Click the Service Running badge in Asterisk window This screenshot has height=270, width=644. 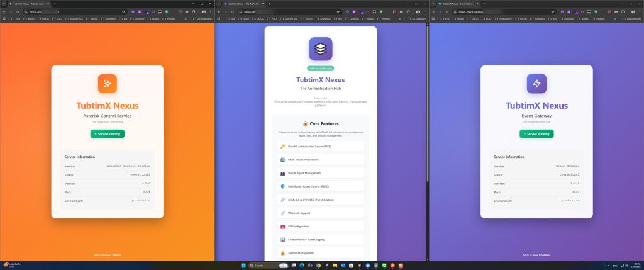coord(107,133)
